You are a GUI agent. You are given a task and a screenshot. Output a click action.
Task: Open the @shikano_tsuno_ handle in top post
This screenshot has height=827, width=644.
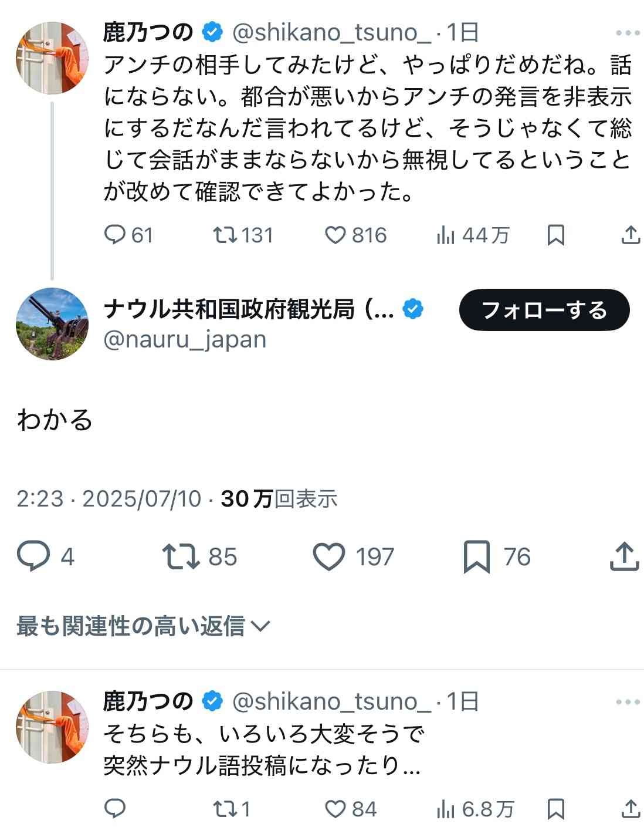[332, 33]
